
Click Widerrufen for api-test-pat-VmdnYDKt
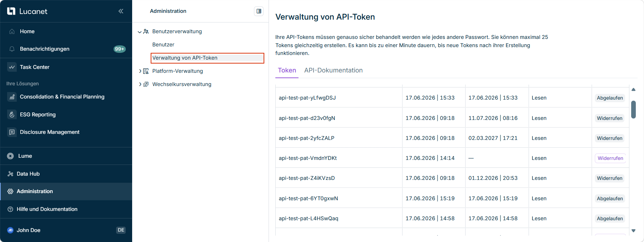click(610, 158)
